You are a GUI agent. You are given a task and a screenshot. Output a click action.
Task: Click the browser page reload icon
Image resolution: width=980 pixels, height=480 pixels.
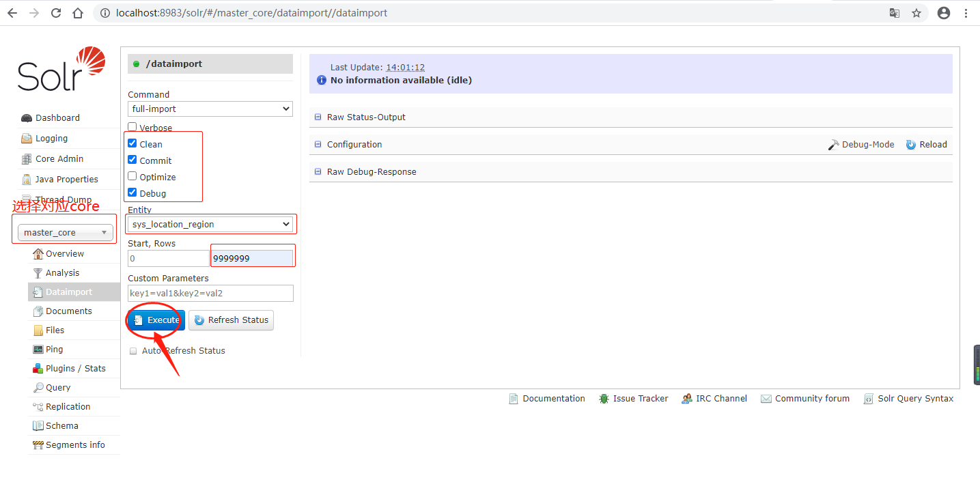pos(56,13)
